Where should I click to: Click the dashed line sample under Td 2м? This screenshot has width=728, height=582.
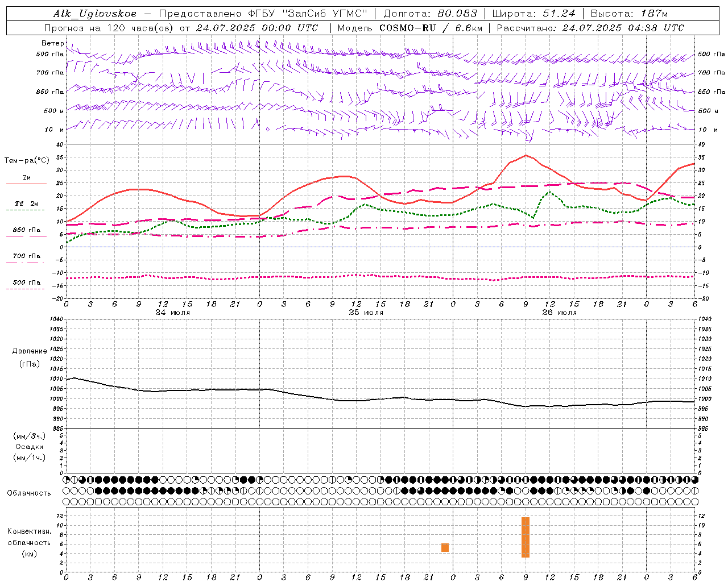pos(25,210)
